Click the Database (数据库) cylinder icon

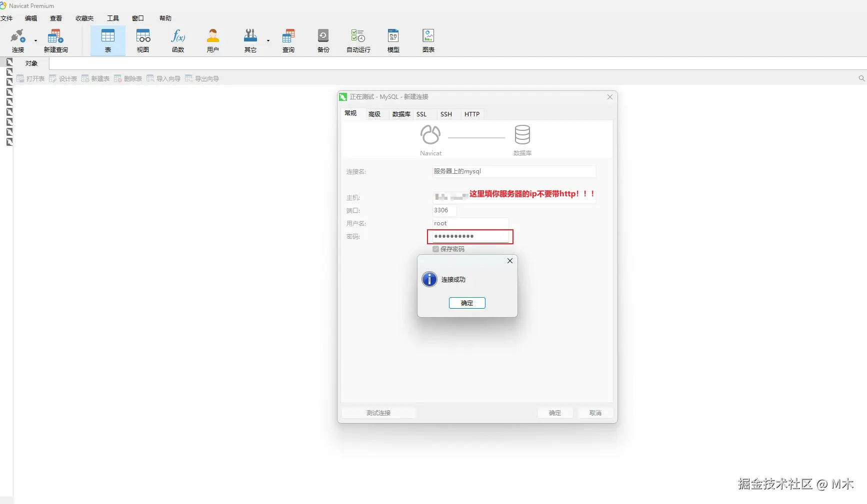522,134
